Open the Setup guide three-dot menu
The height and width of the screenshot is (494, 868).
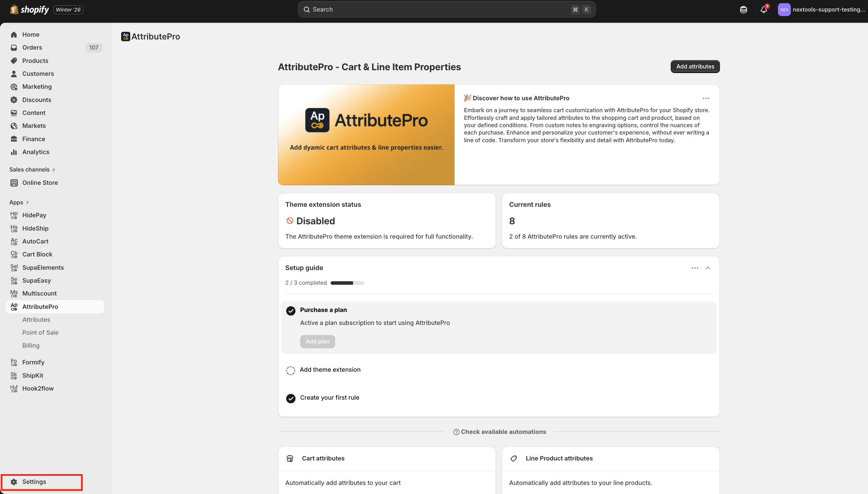(x=695, y=268)
